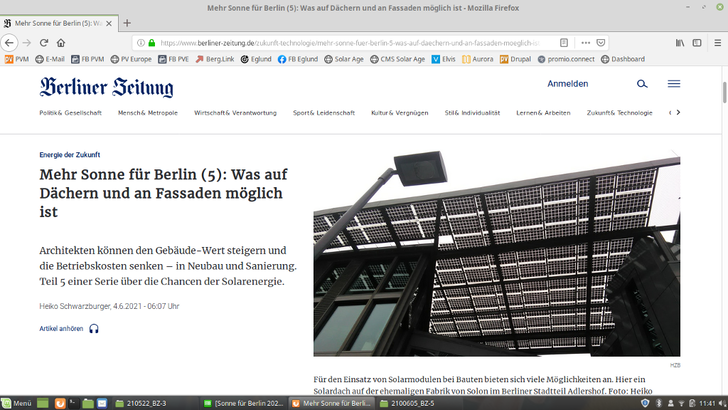
Task: Open the Berliner Zeitung hamburger menu
Action: click(674, 85)
